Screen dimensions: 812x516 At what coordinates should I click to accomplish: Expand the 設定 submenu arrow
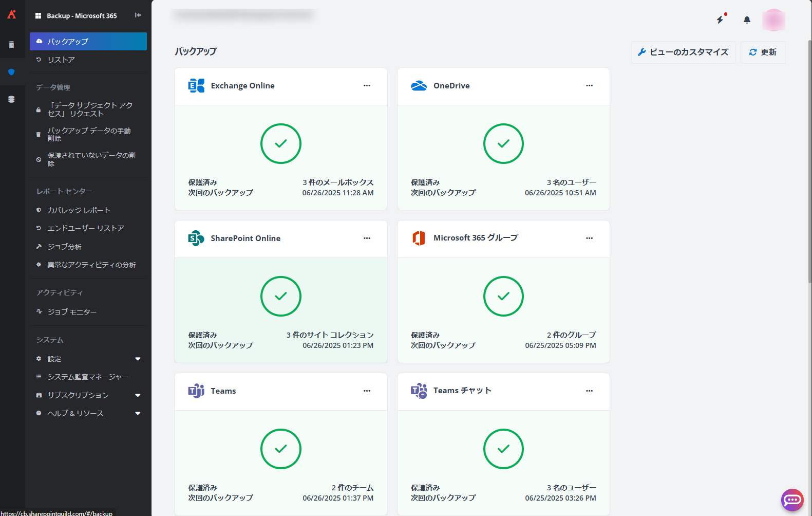coord(138,359)
